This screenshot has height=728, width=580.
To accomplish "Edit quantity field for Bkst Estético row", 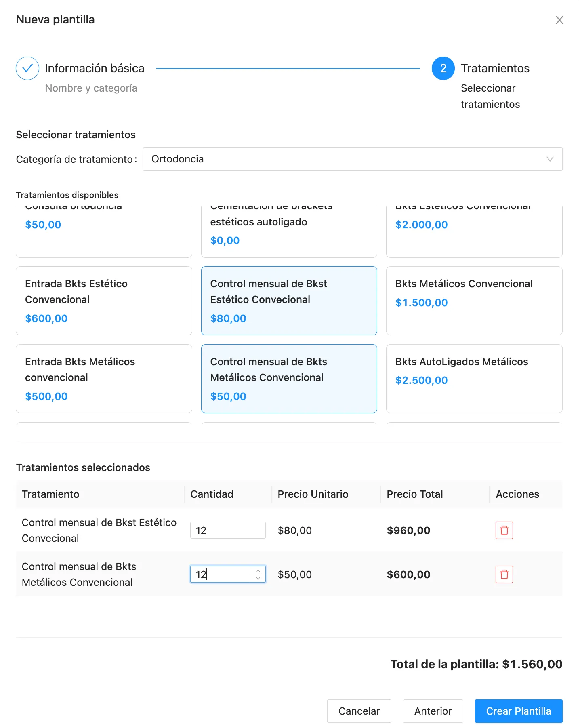I will click(x=227, y=530).
